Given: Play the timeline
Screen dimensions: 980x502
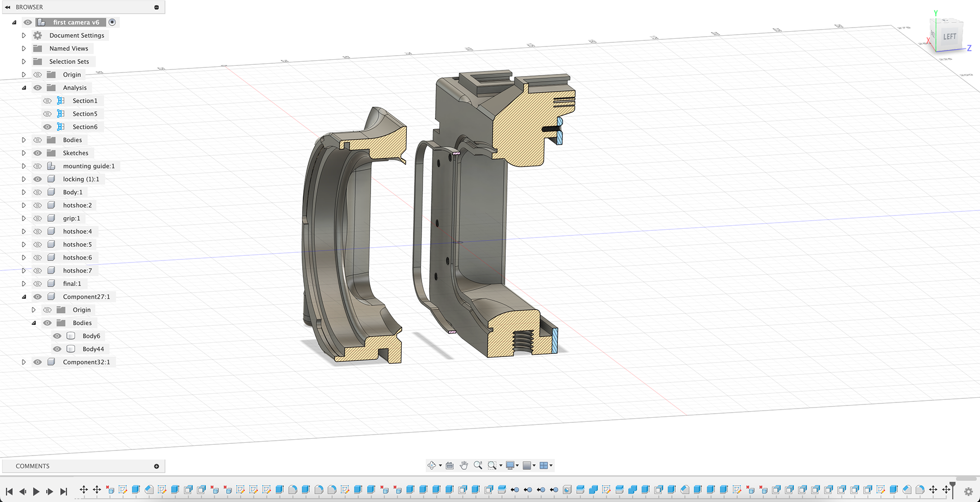Looking at the screenshot, I should point(36,491).
